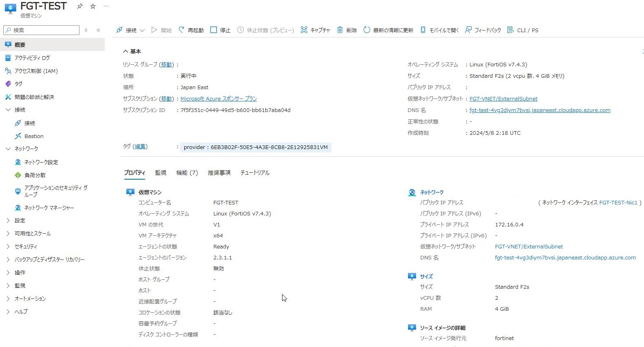This screenshot has width=644, height=347.
Task: Add FGT-TEST to favorites with the star
Action: tap(93, 6)
